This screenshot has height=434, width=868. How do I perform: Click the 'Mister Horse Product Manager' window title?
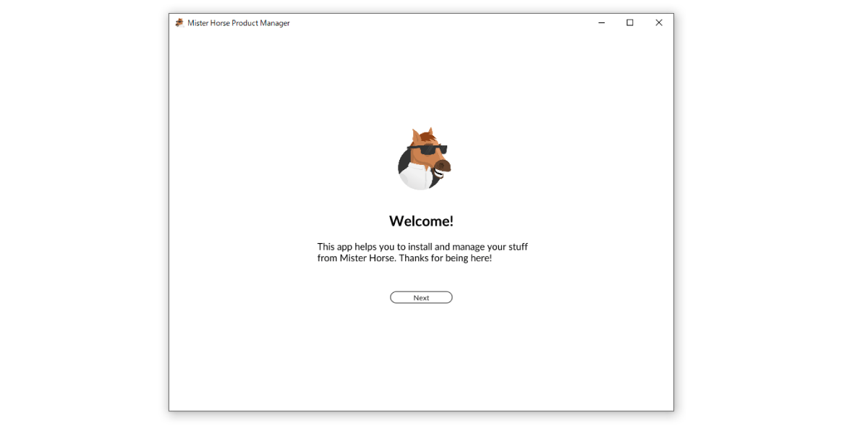(239, 23)
